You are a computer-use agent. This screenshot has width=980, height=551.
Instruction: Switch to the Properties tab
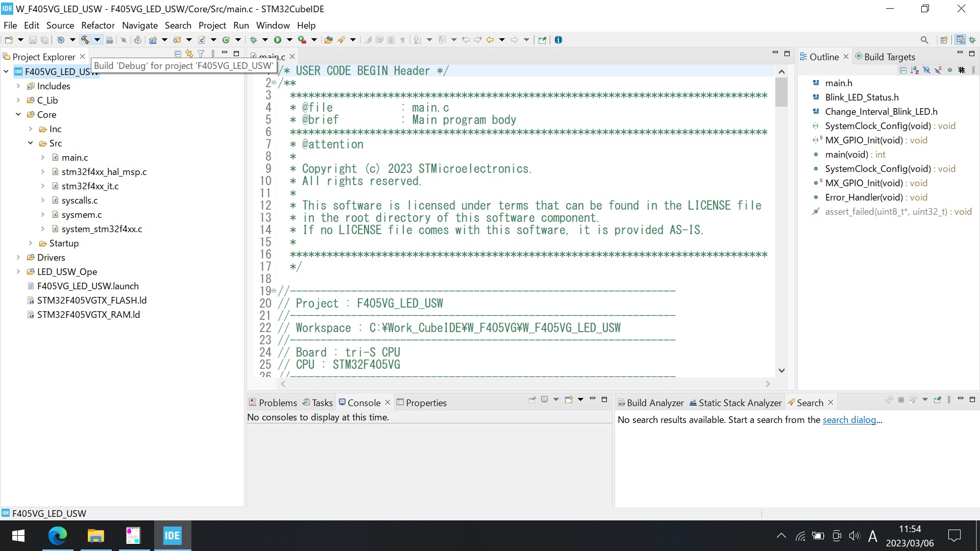coord(422,403)
